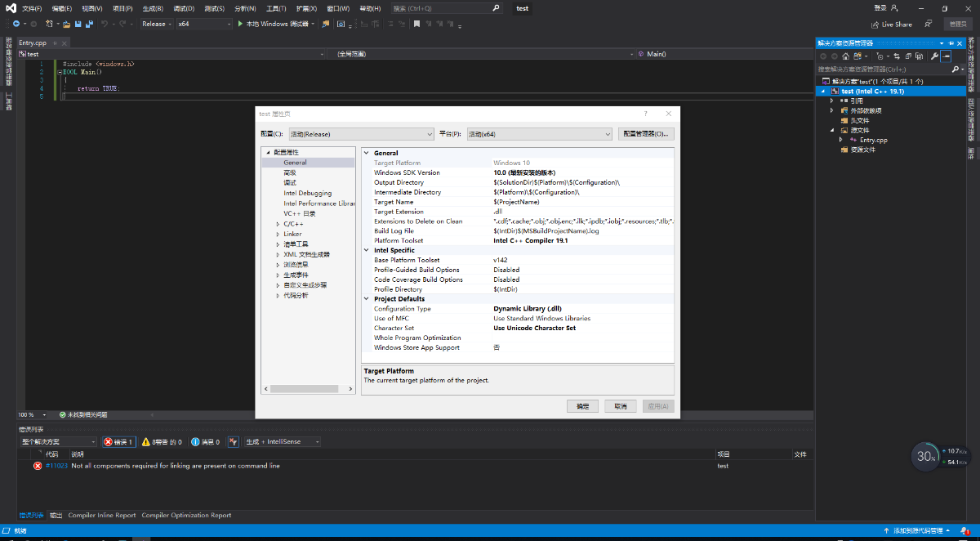
Task: Click the feedback person icon near Live Share
Action: pos(929,24)
